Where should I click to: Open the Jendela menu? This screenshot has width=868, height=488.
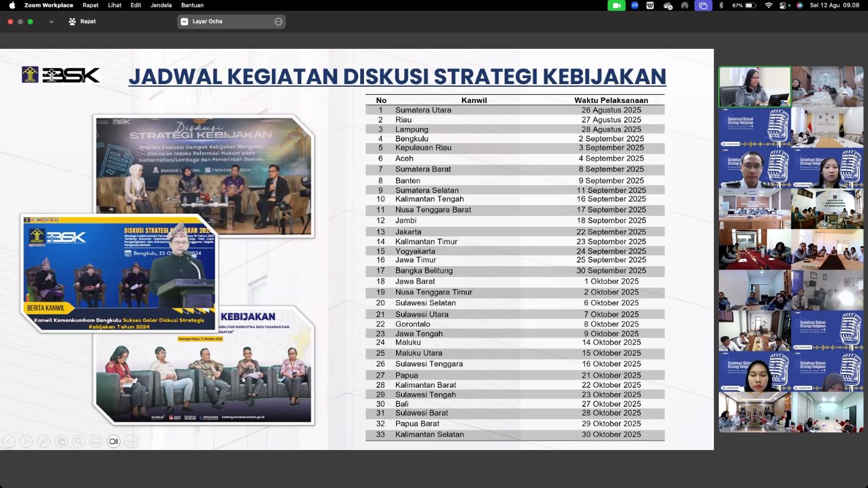coord(161,5)
